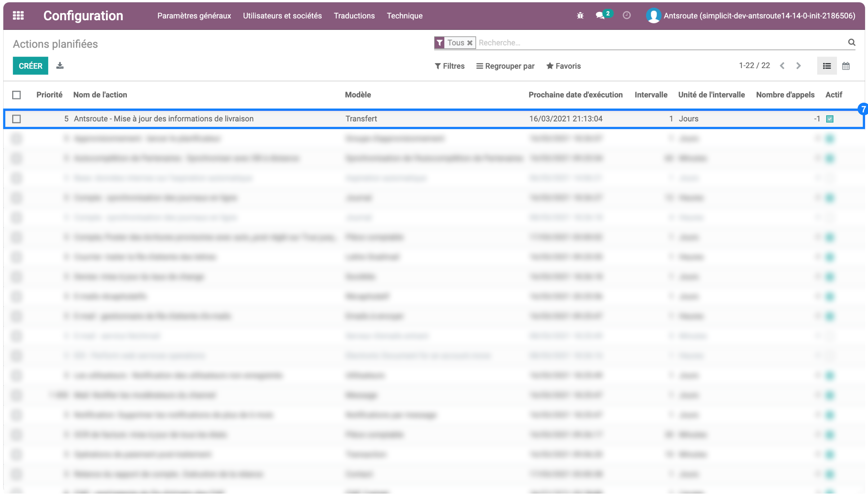
Task: Sort by Nom de l'action column
Action: (100, 94)
